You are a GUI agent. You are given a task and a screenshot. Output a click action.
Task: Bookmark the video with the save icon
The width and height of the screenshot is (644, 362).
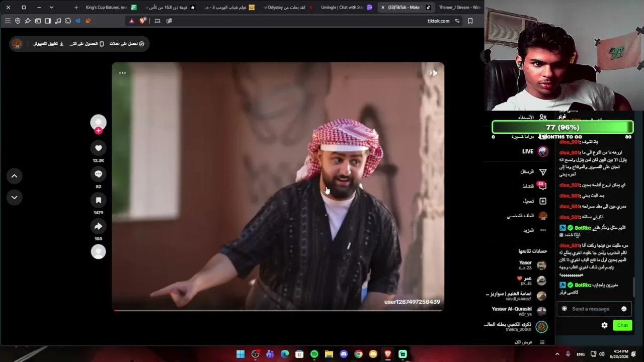click(98, 200)
